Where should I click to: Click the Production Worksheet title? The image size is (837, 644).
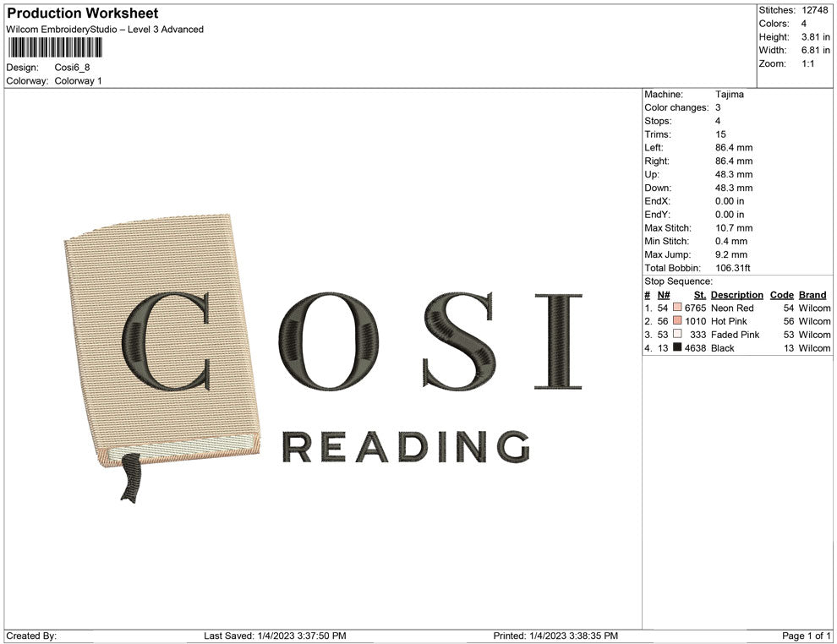coord(81,14)
